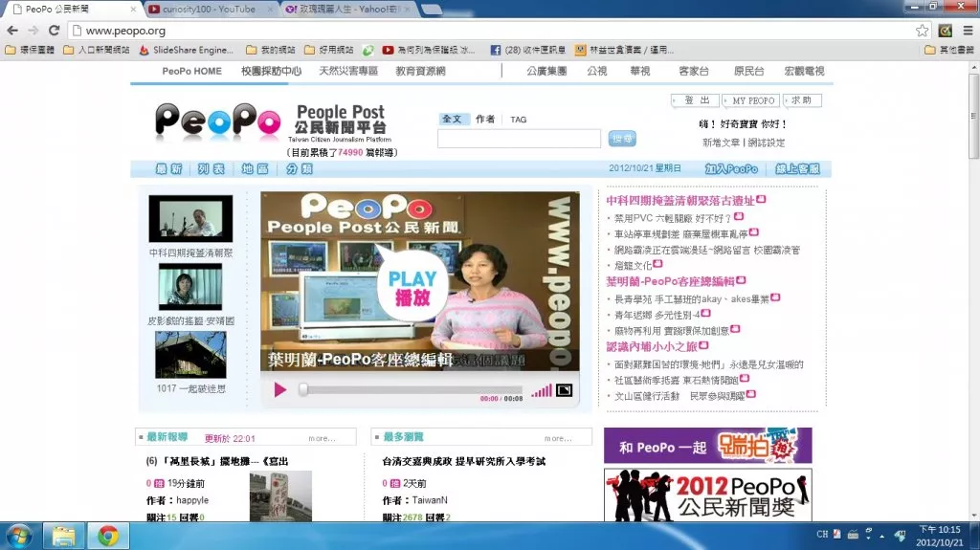Open 宏觀電視 link
980x550 pixels.
click(804, 71)
